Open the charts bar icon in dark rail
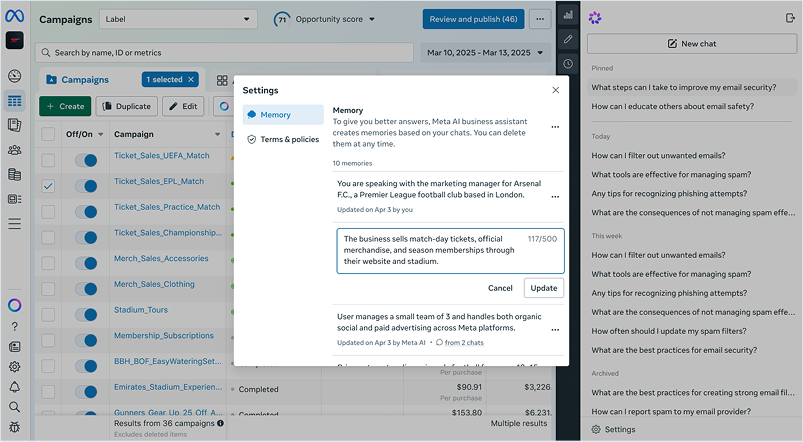This screenshot has width=803, height=442. tap(568, 15)
